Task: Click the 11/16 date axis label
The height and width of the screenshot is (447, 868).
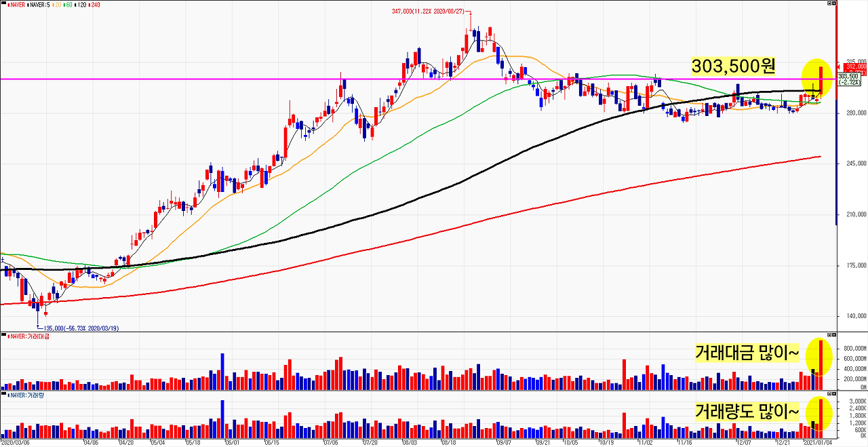Action: [684, 442]
